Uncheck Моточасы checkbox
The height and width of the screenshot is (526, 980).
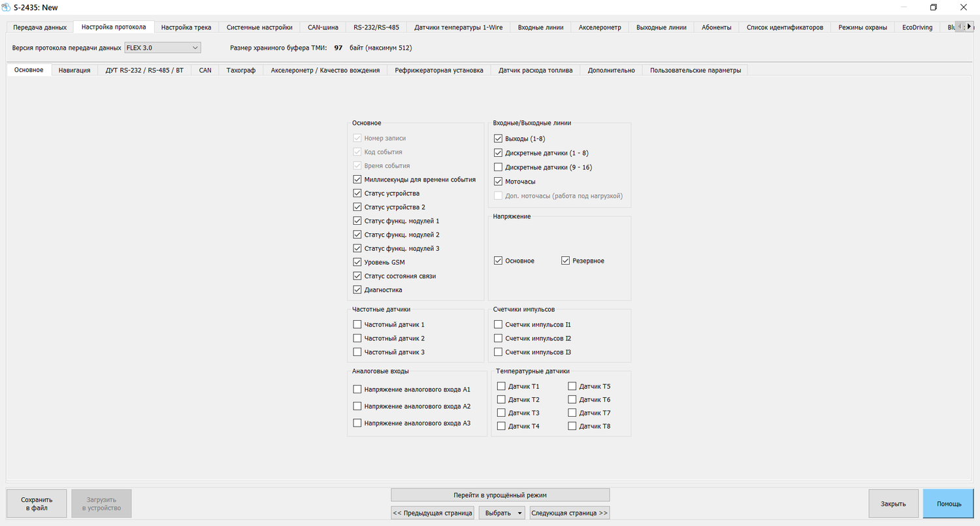pyautogui.click(x=498, y=182)
